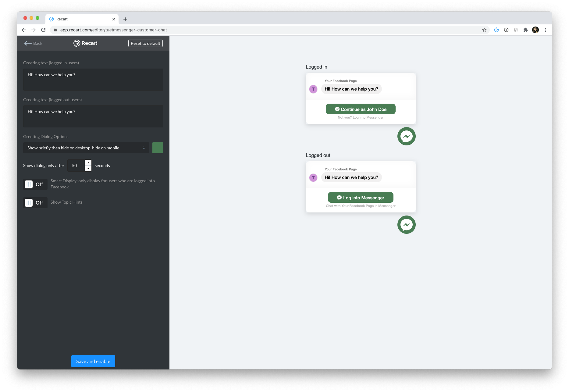
Task: Click the 1Password-style extension icon
Action: coord(506,30)
